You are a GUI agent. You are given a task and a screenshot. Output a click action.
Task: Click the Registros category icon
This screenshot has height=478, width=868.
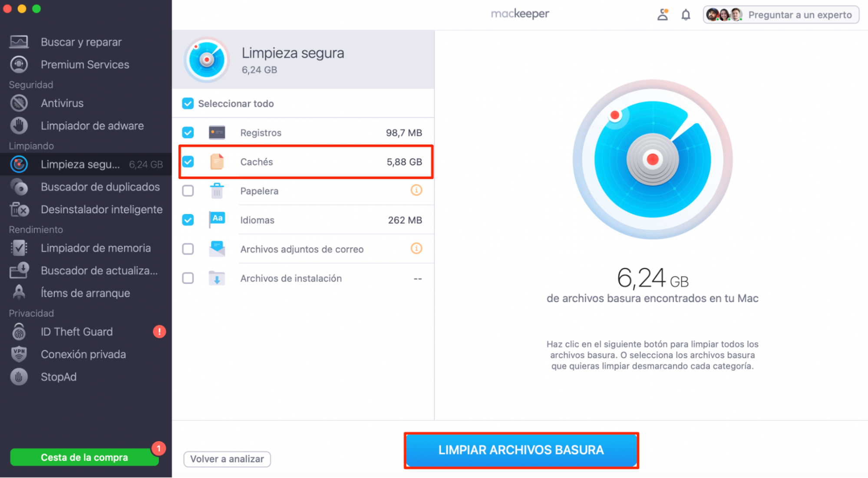tap(217, 132)
